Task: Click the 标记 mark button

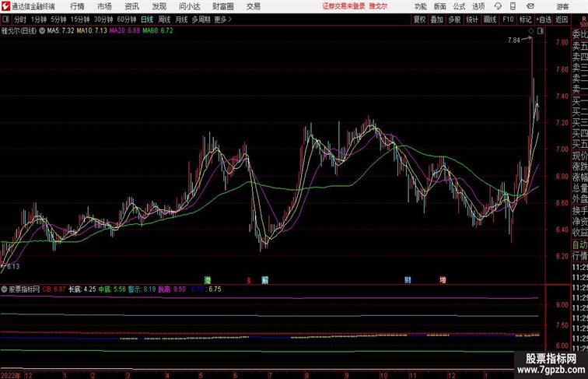Action: click(x=525, y=19)
